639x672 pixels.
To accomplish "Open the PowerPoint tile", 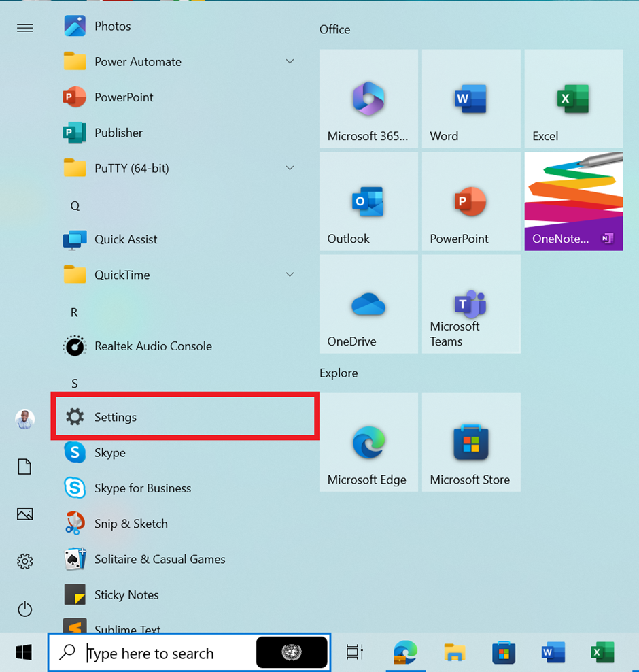I will pos(471,201).
